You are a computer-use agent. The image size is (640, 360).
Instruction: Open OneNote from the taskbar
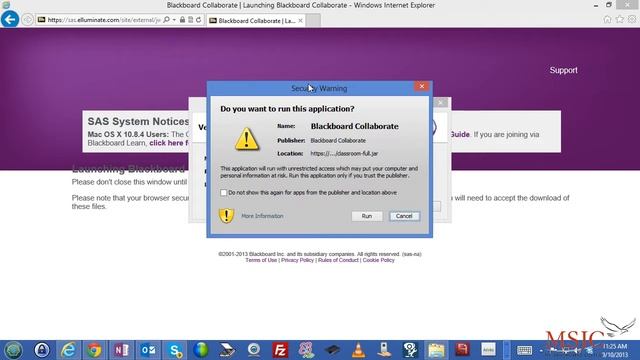(x=121, y=350)
